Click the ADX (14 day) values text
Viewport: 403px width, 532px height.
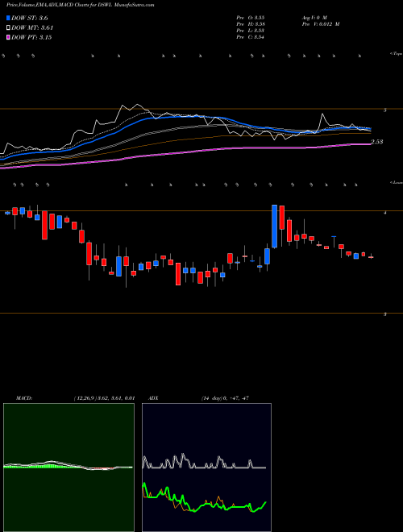point(225,398)
